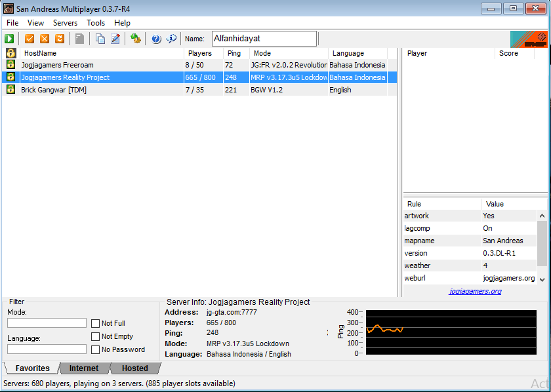551x392 pixels.
Task: Click the orange X Delete Server icon
Action: point(45,39)
